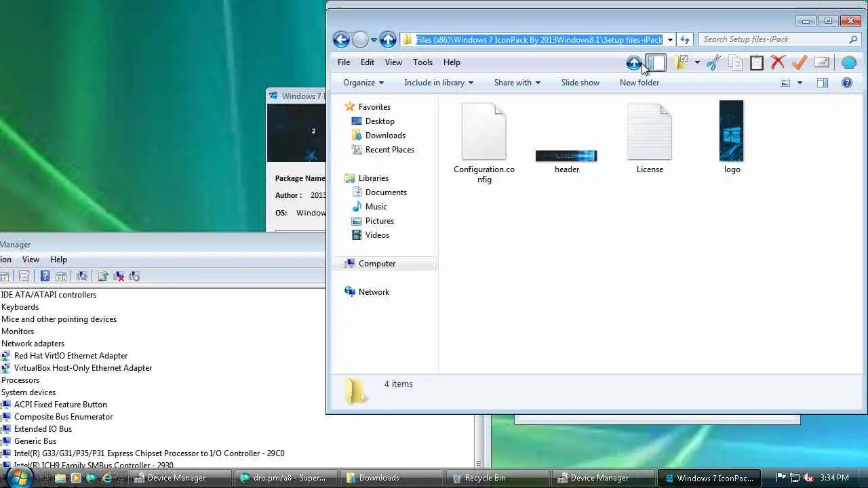Viewport: 868px width, 488px height.
Task: Select the header image file
Action: tap(566, 161)
